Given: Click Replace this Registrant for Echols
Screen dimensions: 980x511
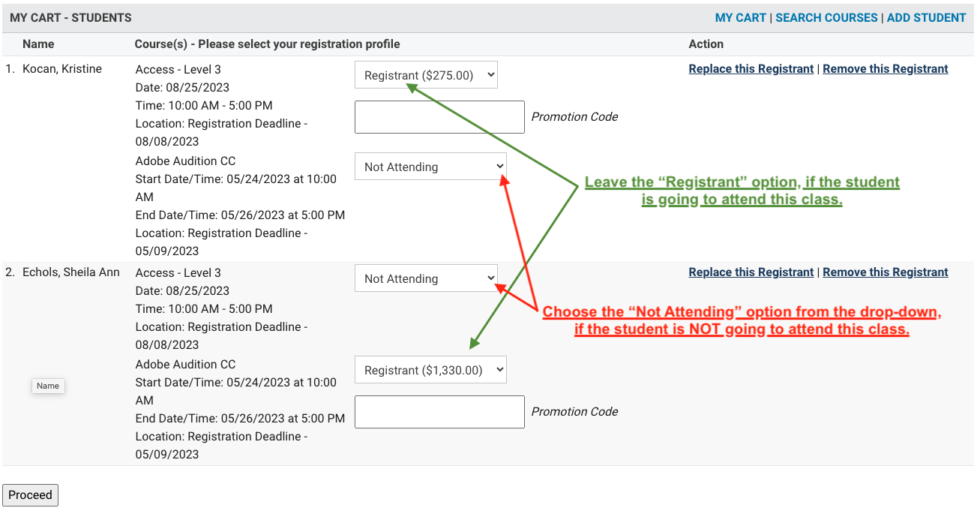Looking at the screenshot, I should pyautogui.click(x=751, y=272).
